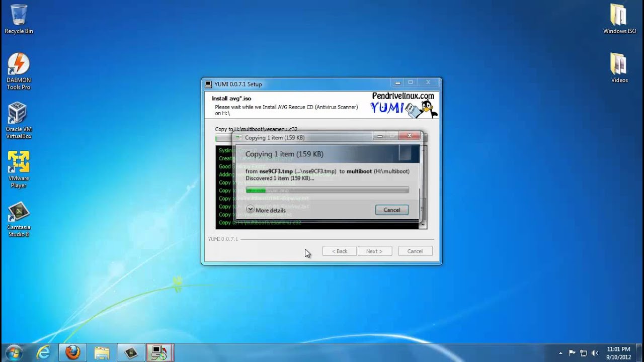This screenshot has height=362, width=644.
Task: Open the Recycle Bin desktop icon
Action: pos(19,19)
